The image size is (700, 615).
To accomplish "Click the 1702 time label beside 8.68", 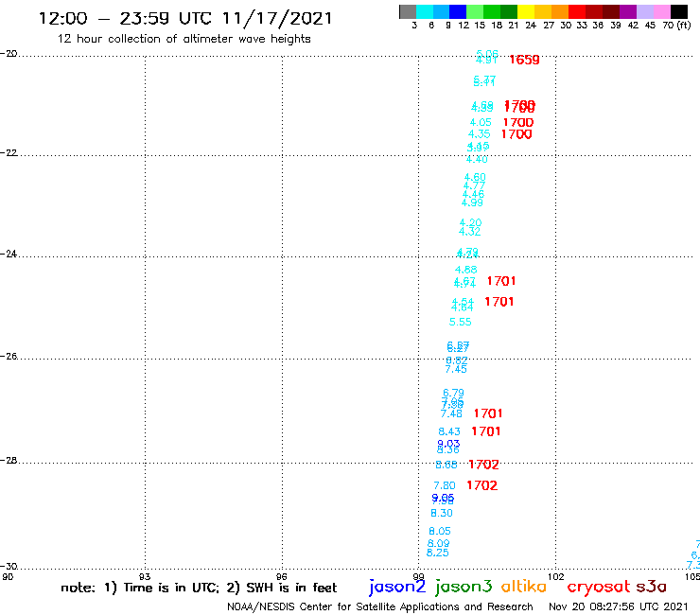I will 484,465.
